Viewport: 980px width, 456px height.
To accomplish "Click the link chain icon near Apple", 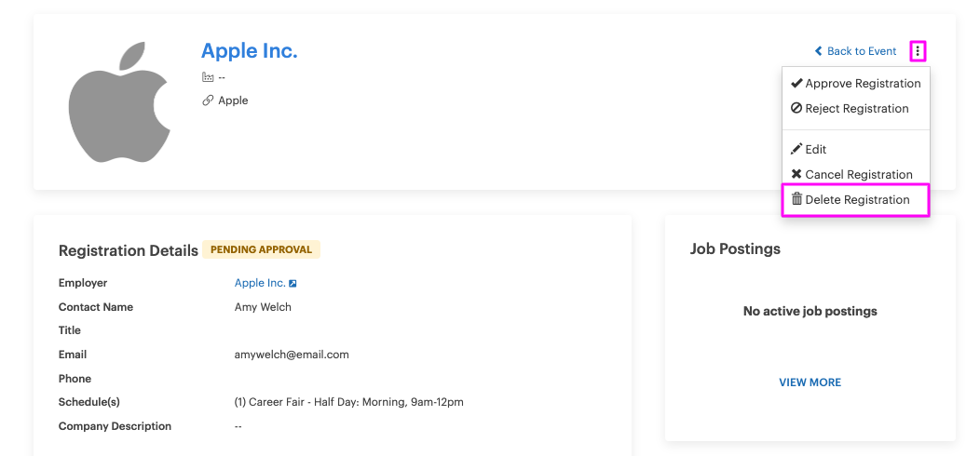I will pos(208,101).
